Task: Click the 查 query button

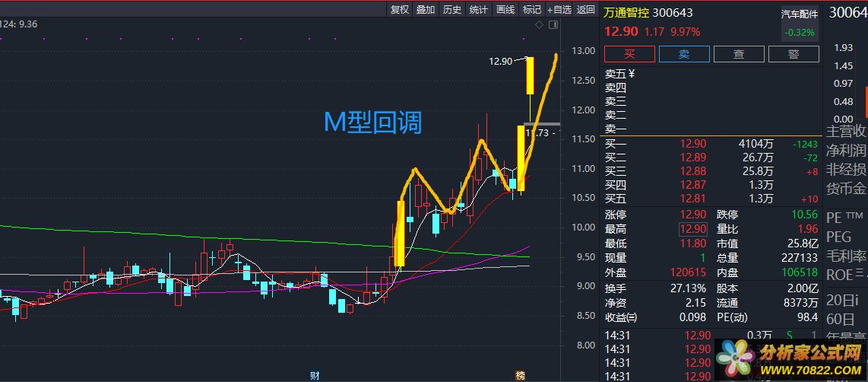Action: [x=739, y=54]
